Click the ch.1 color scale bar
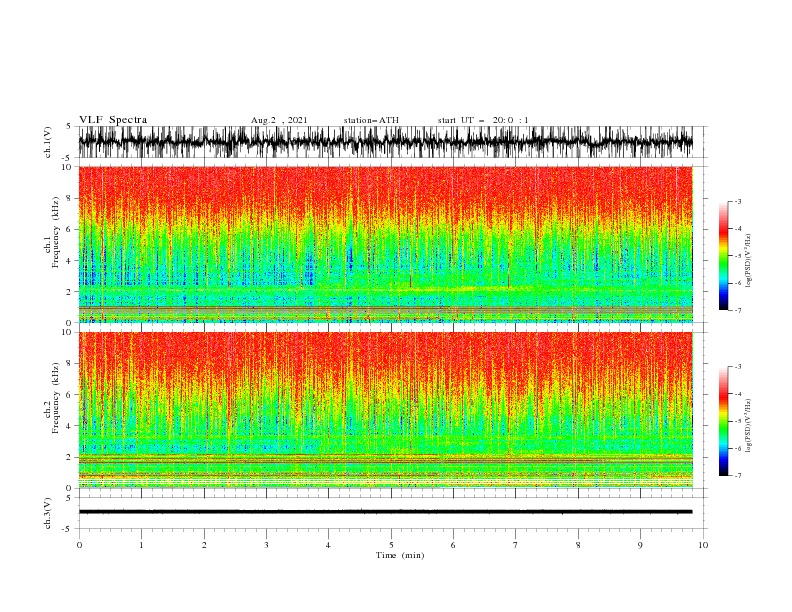Viewport: 792px width, 612px height. pyautogui.click(x=723, y=255)
